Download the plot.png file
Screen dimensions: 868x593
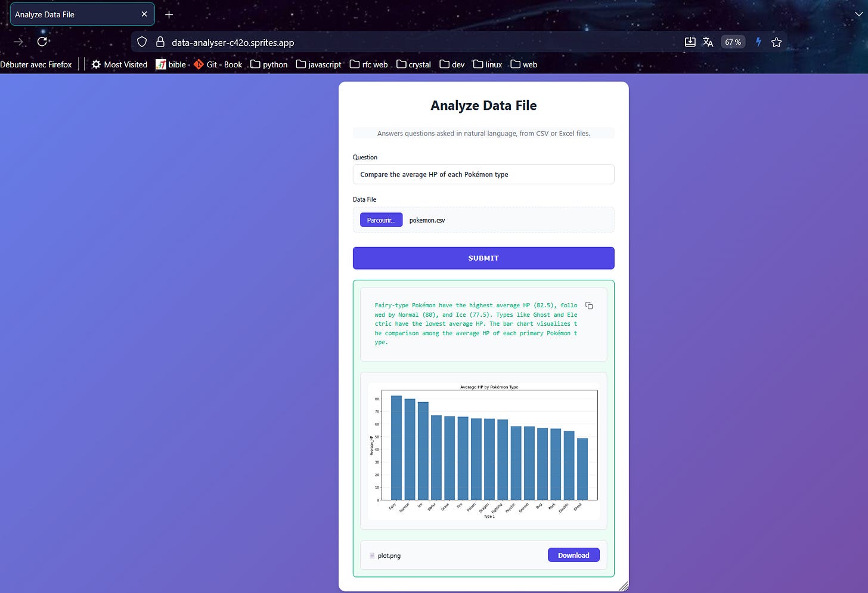(573, 555)
